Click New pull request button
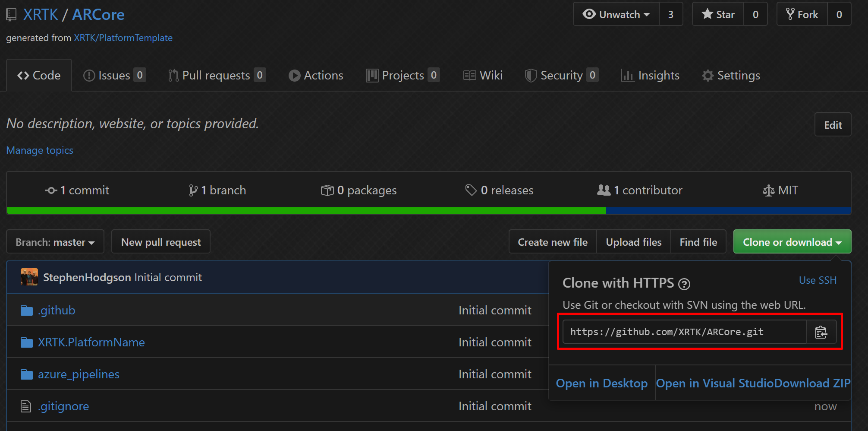The image size is (868, 431). coord(161,242)
